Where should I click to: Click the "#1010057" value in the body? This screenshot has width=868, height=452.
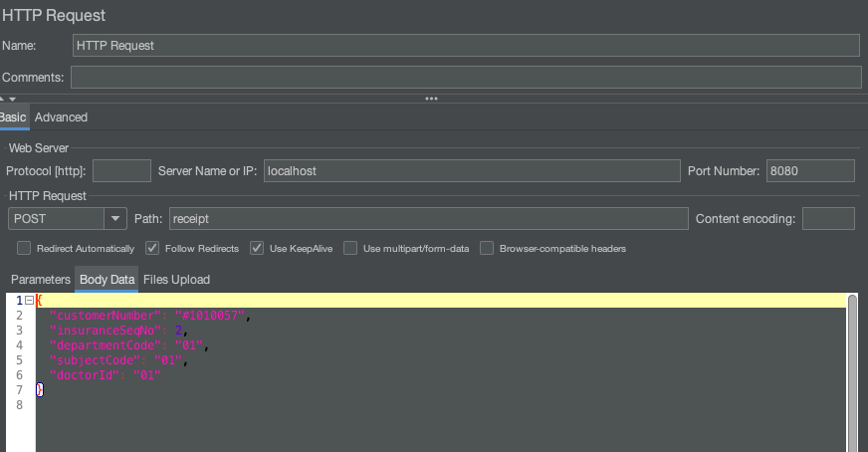[x=210, y=316]
